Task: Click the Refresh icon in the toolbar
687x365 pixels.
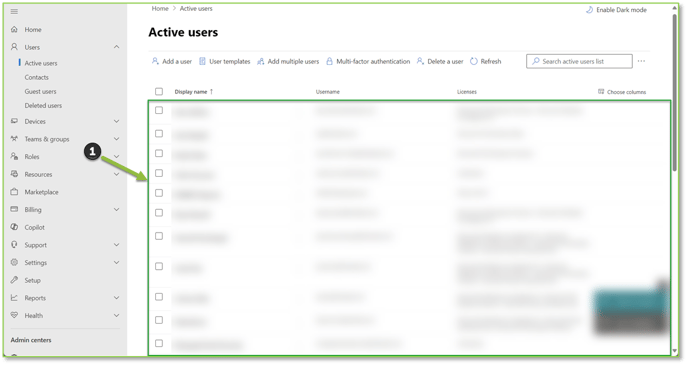Action: point(474,61)
